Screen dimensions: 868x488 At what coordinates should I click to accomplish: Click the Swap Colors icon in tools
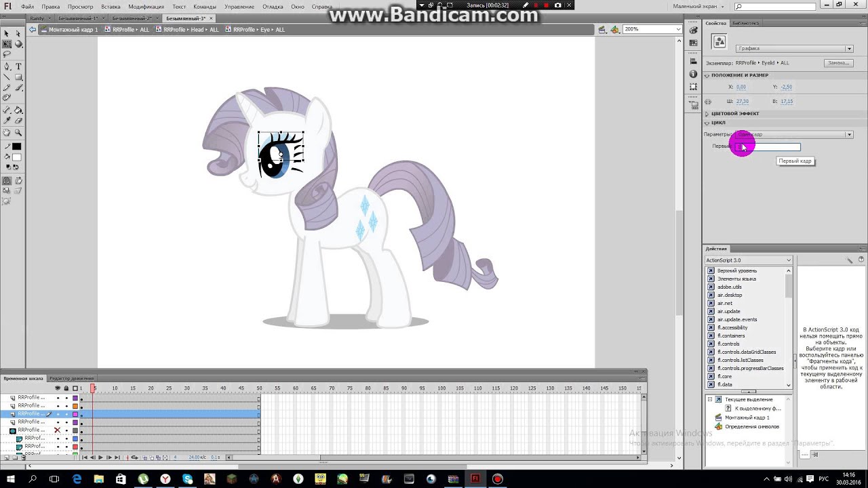point(16,167)
